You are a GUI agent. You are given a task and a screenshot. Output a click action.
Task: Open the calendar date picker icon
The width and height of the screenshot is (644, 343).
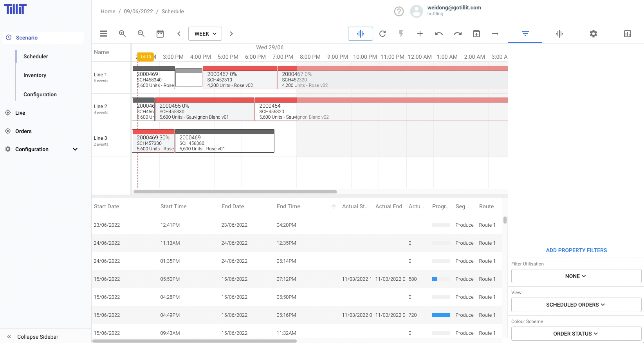(160, 34)
